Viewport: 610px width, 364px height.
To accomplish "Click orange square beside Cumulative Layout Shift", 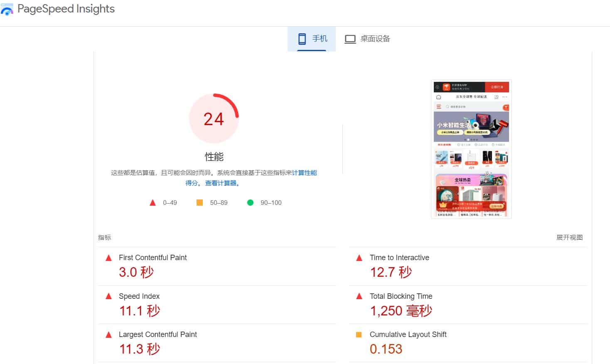I will (359, 334).
